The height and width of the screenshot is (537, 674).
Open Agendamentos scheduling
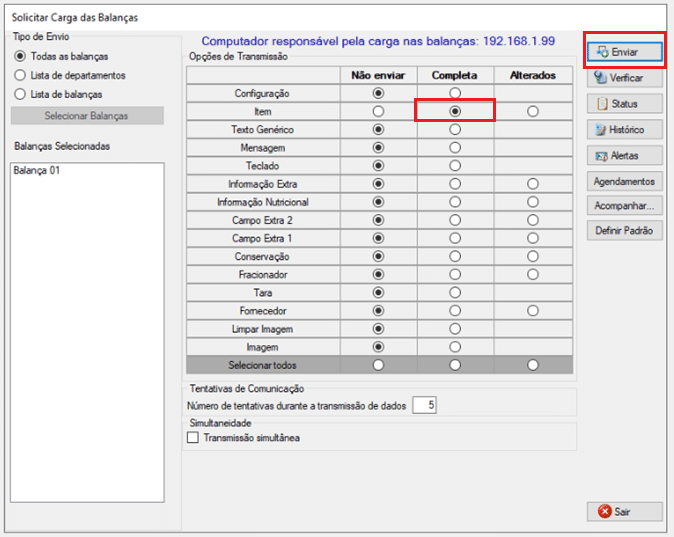click(x=624, y=181)
